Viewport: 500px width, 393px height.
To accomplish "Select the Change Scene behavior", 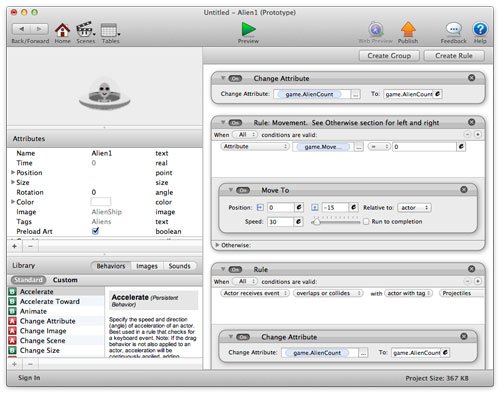I will (56, 341).
